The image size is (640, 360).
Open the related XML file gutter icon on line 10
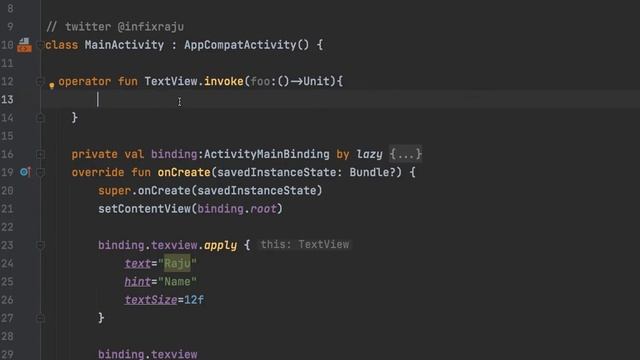pos(24,45)
